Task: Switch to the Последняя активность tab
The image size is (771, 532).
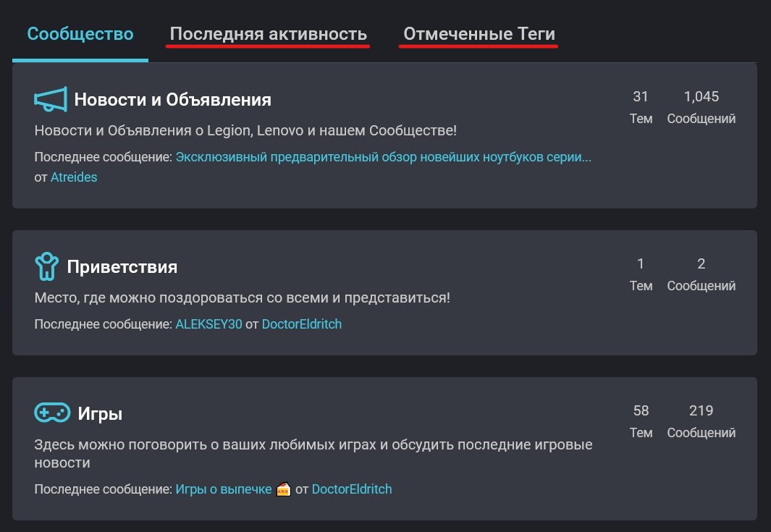Action: 267,33
